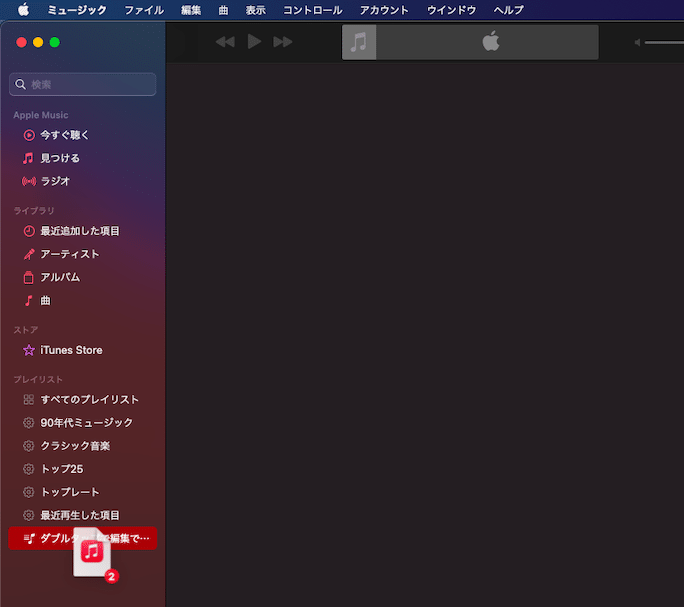
Task: Click the gear icon beside 90年代ミュージック
Action: pyautogui.click(x=29, y=423)
